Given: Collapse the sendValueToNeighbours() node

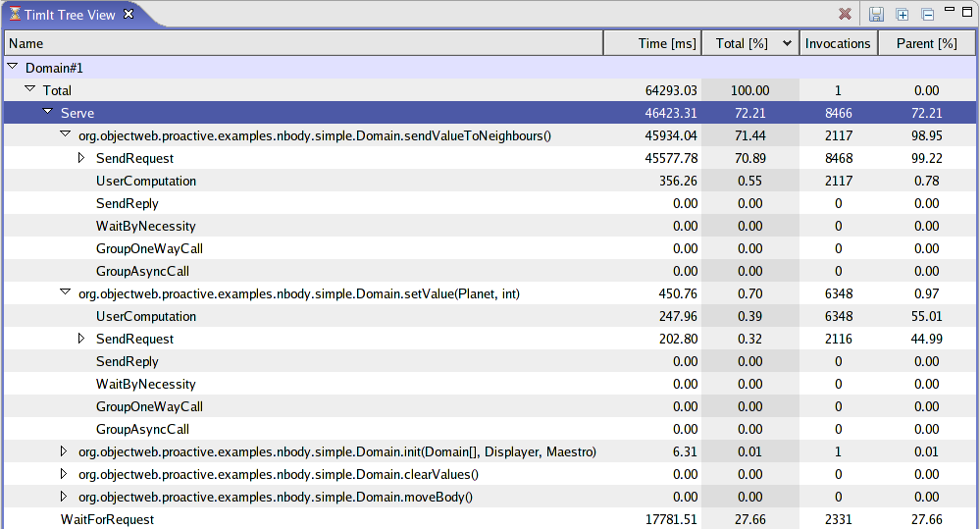Looking at the screenshot, I should tap(65, 133).
